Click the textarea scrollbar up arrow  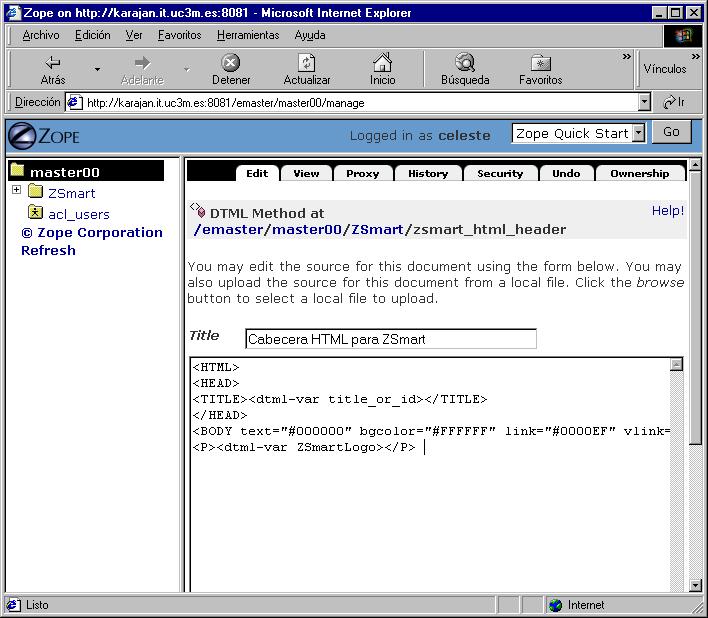pyautogui.click(x=676, y=365)
